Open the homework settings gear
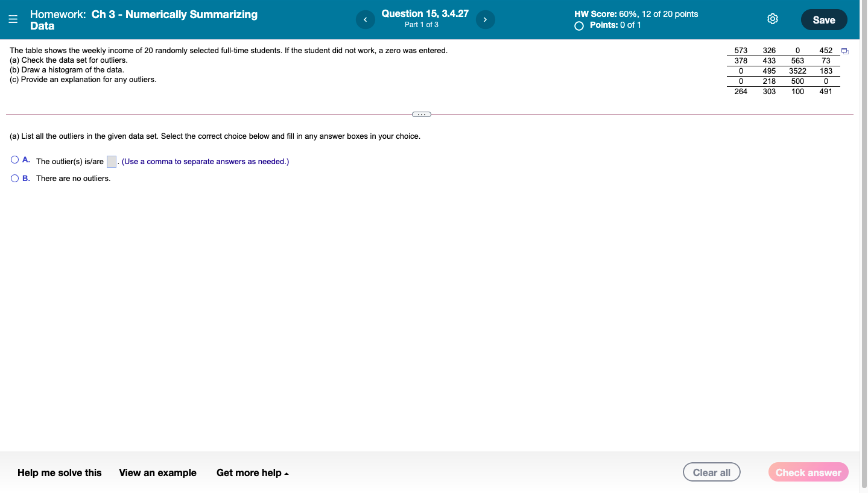868x493 pixels. click(772, 19)
